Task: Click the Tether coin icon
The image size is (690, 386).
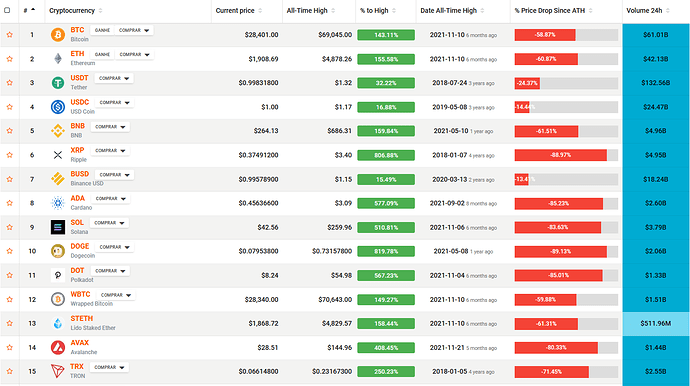Action: pyautogui.click(x=58, y=83)
